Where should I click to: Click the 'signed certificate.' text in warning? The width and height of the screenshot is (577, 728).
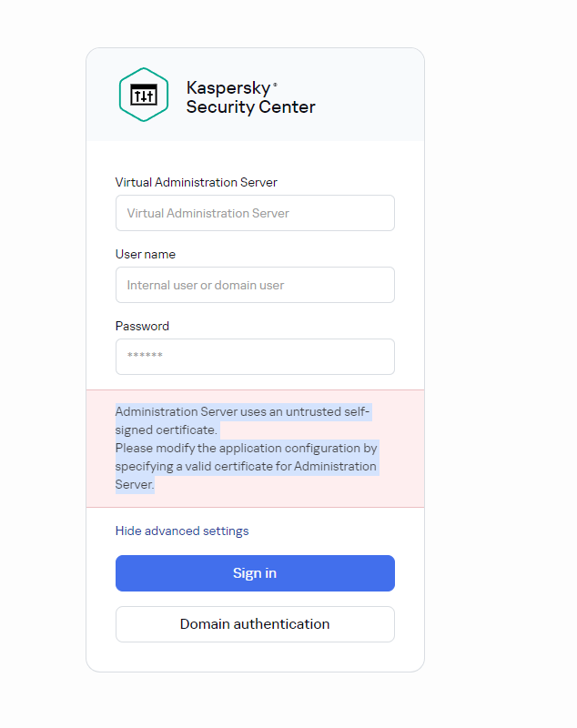(166, 430)
